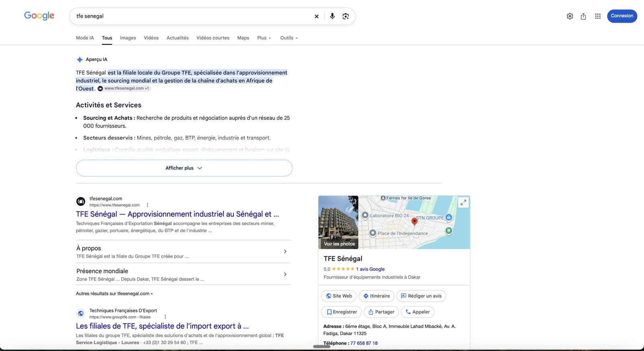Image resolution: width=644 pixels, height=351 pixels.
Task: Click the STN GROUPE map marker
Action: coord(449,217)
